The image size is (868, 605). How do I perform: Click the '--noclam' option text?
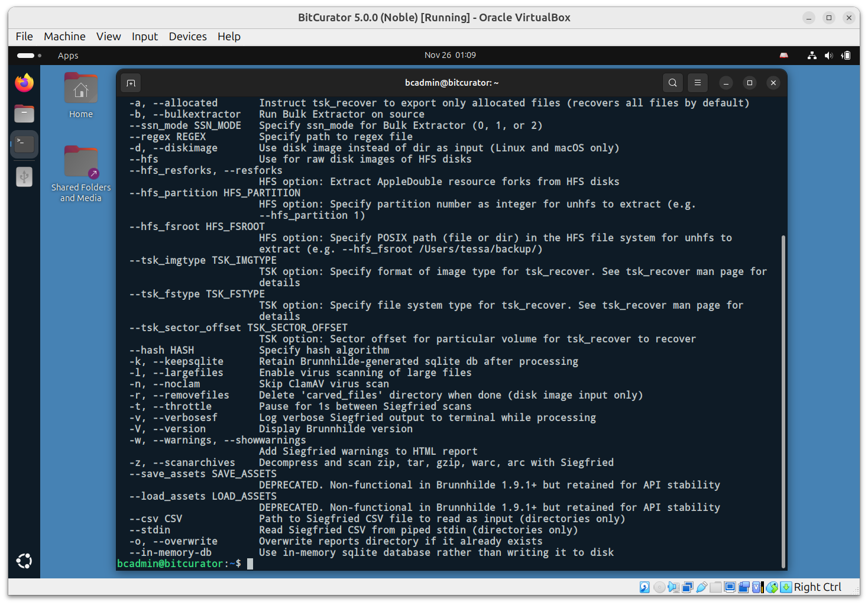[x=176, y=384]
